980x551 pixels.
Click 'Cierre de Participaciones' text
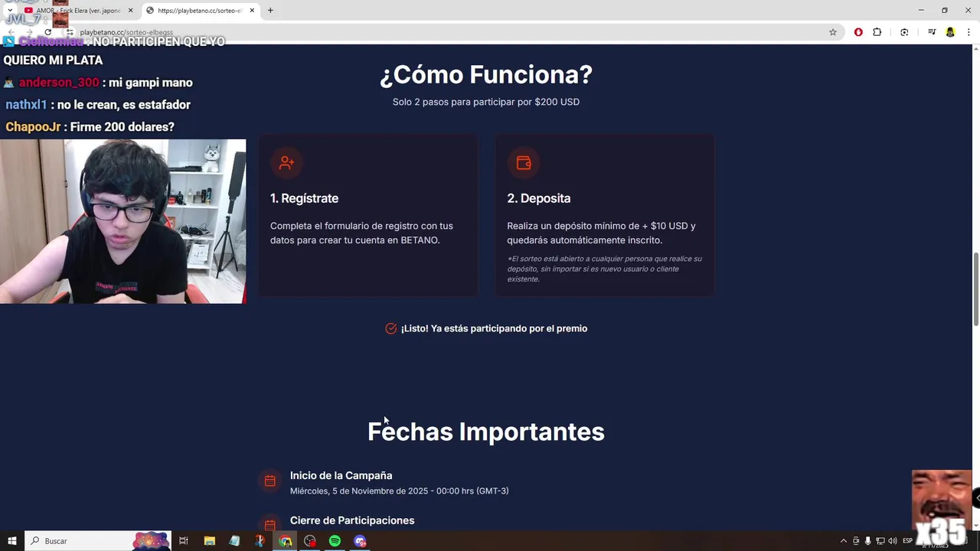[x=352, y=520]
